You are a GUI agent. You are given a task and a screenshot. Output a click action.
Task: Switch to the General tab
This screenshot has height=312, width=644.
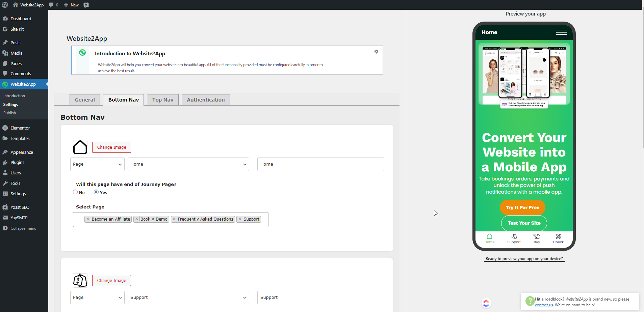tap(85, 100)
